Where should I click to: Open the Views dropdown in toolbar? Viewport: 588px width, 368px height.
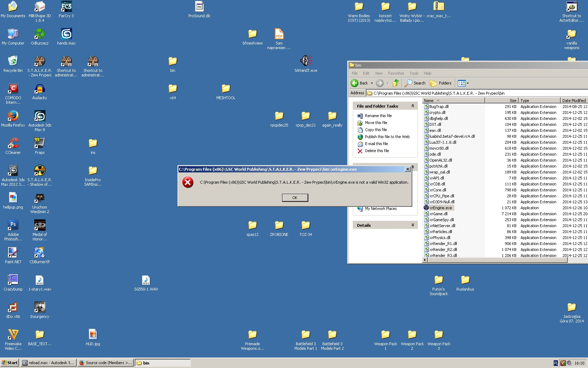click(x=468, y=83)
